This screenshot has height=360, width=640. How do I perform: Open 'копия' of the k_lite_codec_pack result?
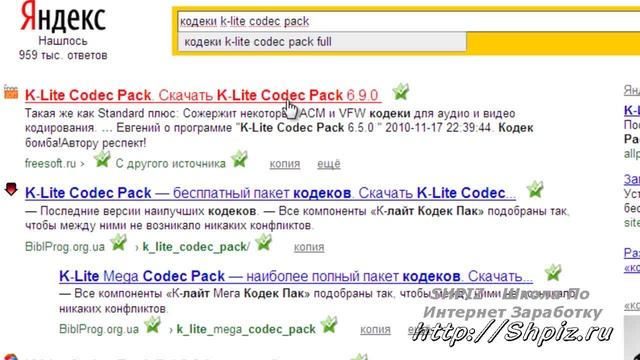[309, 247]
